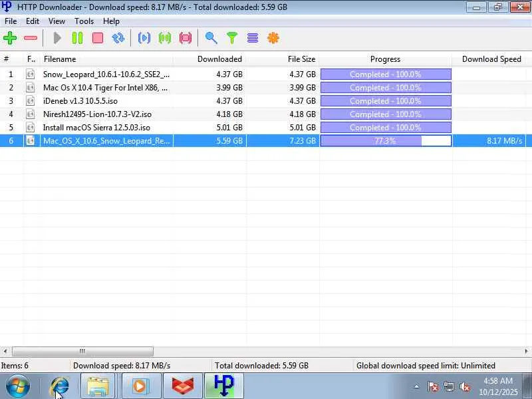Viewport: 532px width, 399px height.
Task: Sort by Downloaded column header
Action: point(209,59)
